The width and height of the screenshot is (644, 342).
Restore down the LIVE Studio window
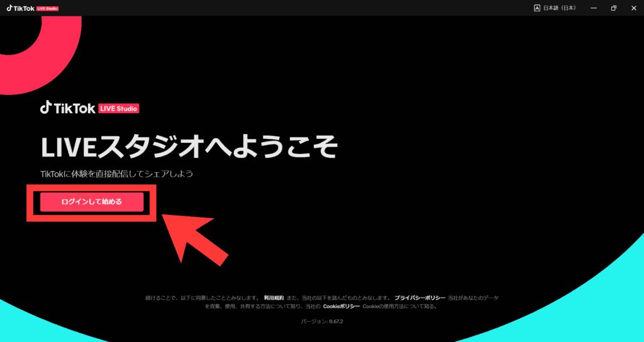click(x=614, y=8)
